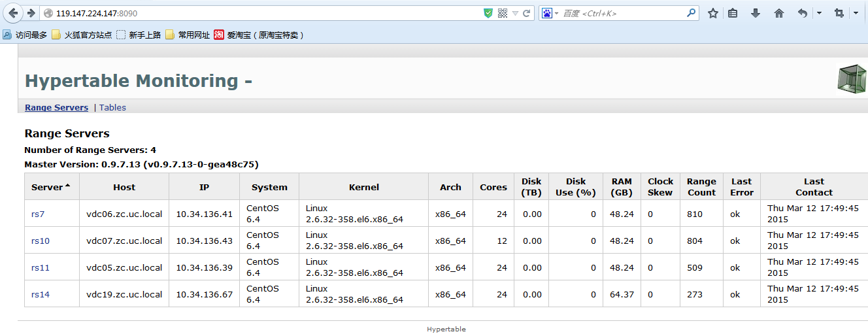Sort by the Cores column header
868x336 pixels.
click(x=493, y=187)
